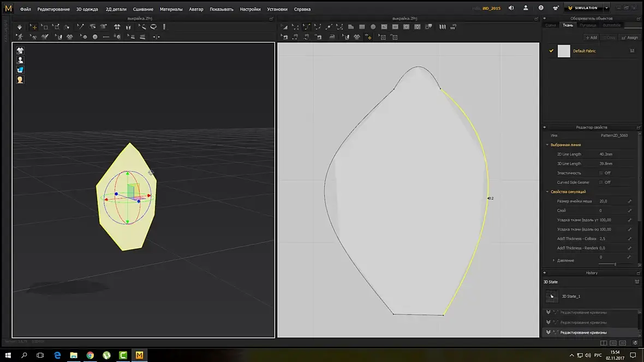
Task: Switch to the Ткань tab
Action: point(568,26)
